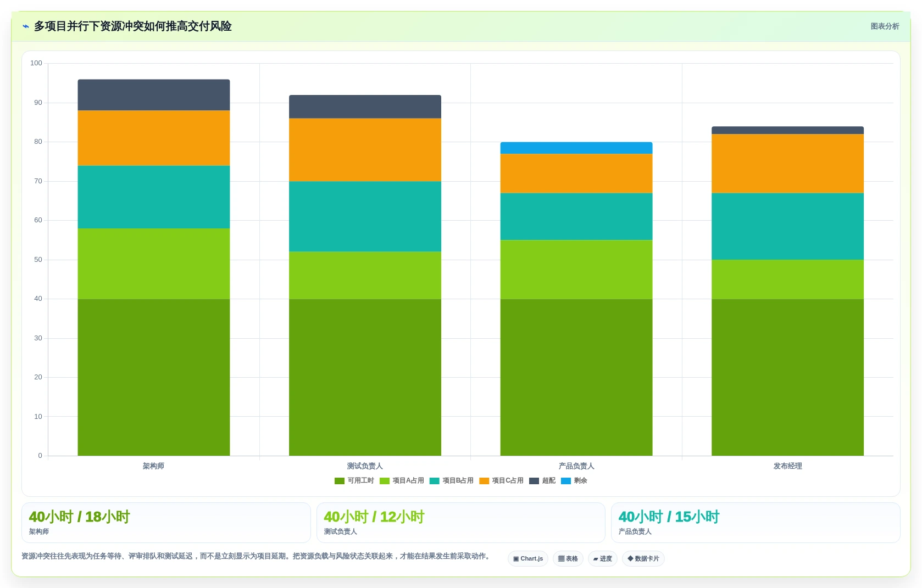Click the y-axis value 100

tap(36, 63)
